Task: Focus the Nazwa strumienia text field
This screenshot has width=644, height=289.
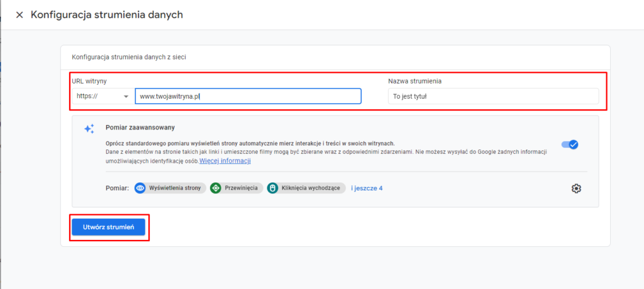Action: [x=493, y=96]
